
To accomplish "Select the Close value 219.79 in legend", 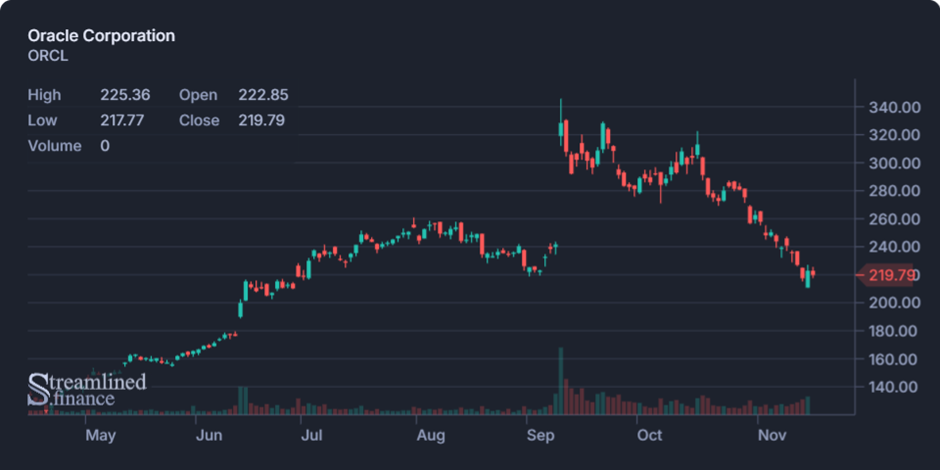I will (x=261, y=120).
